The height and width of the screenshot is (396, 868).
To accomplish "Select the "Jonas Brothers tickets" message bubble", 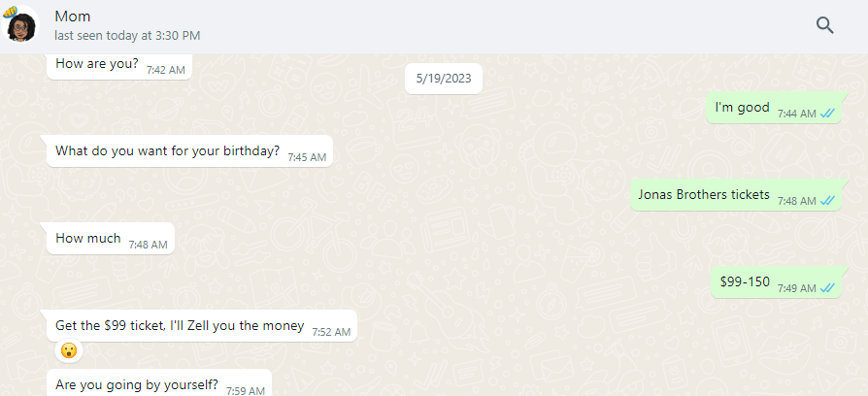I will tap(703, 195).
